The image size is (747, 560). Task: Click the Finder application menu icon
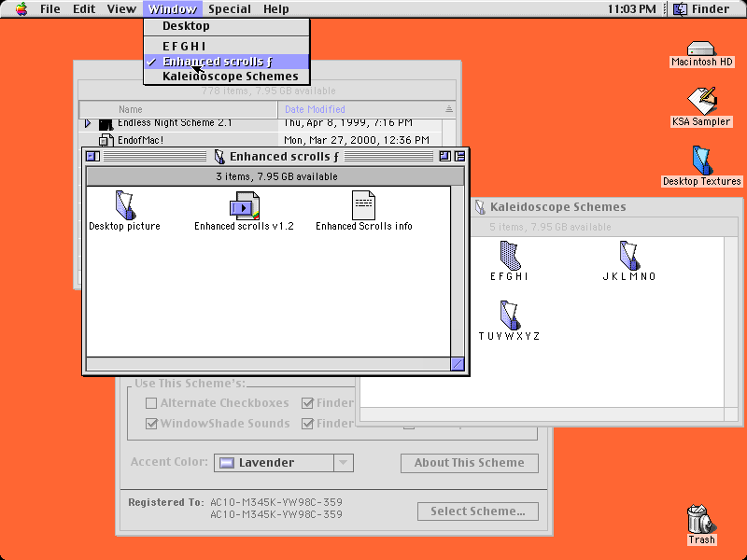(x=681, y=9)
